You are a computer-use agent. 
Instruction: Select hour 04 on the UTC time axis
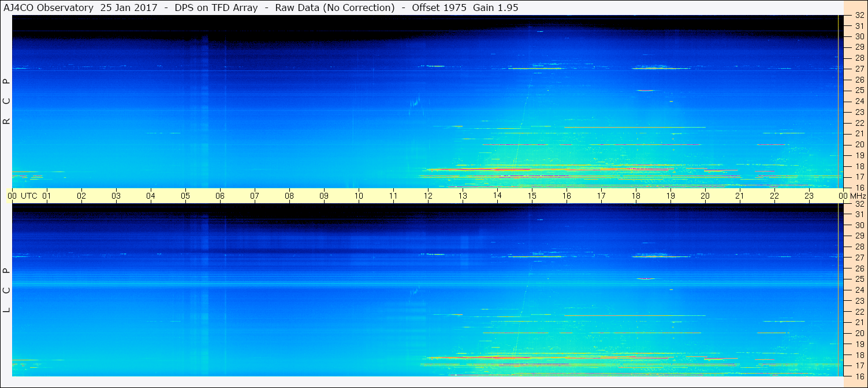click(x=151, y=196)
